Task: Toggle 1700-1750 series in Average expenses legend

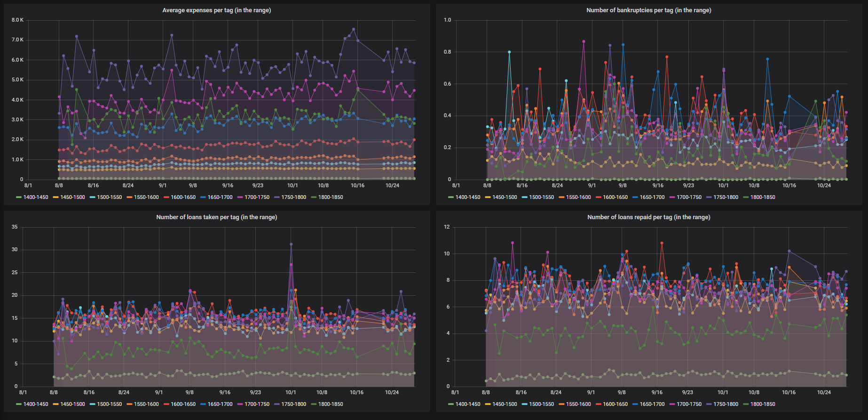Action: point(253,197)
